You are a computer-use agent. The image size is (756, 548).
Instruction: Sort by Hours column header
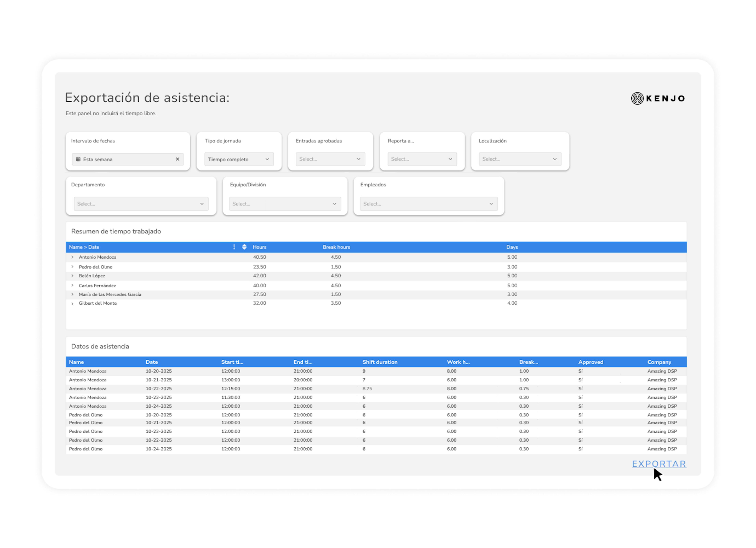259,247
